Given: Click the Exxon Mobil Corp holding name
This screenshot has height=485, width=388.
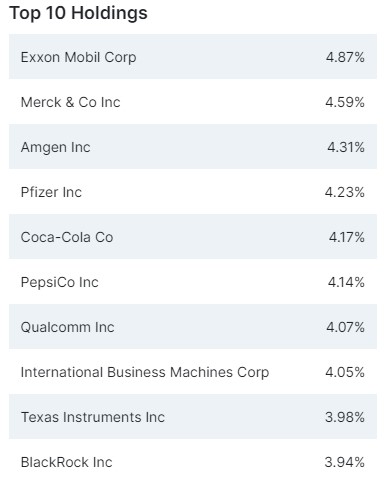Looking at the screenshot, I should (78, 57).
